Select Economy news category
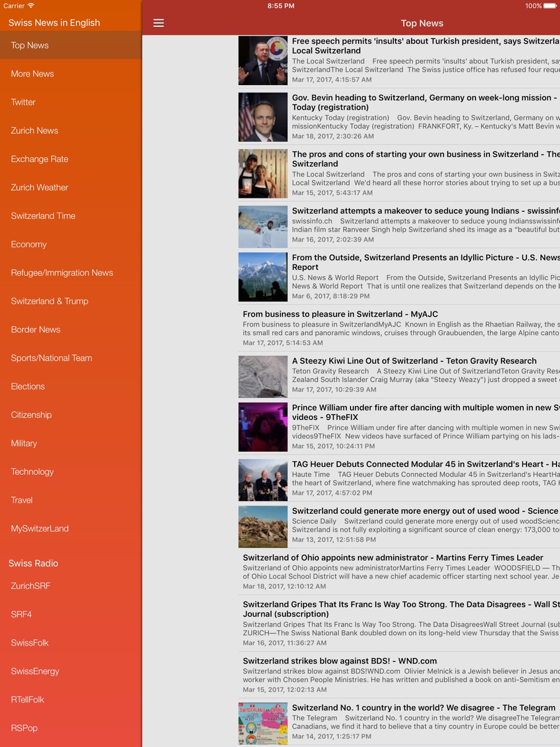 click(71, 244)
